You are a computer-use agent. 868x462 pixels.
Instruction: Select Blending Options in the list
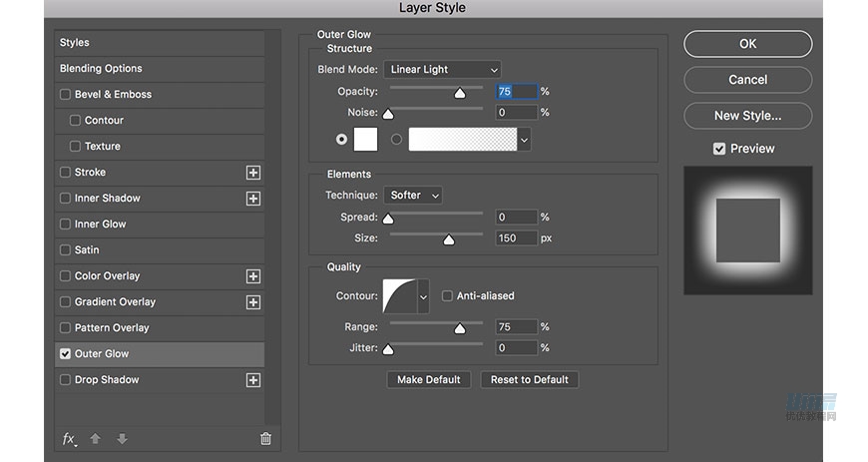[101, 69]
